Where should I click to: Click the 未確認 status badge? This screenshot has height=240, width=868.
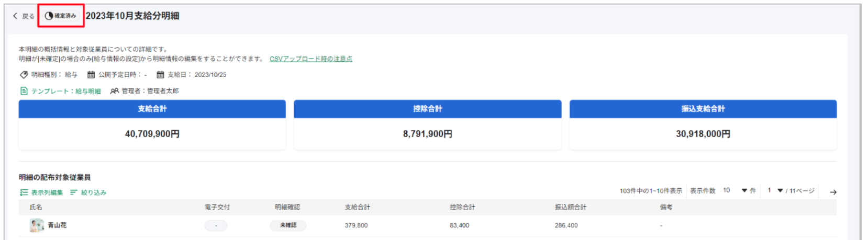coord(288,225)
